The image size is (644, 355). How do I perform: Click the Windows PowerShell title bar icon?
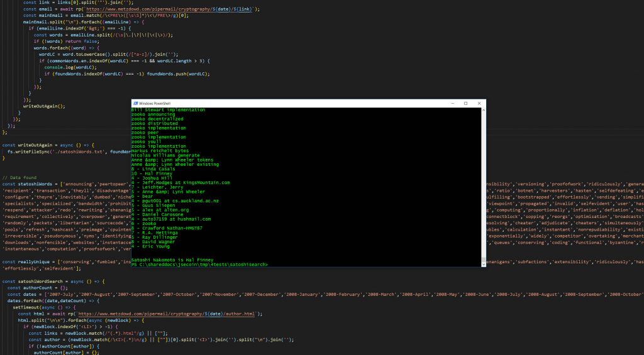click(136, 104)
